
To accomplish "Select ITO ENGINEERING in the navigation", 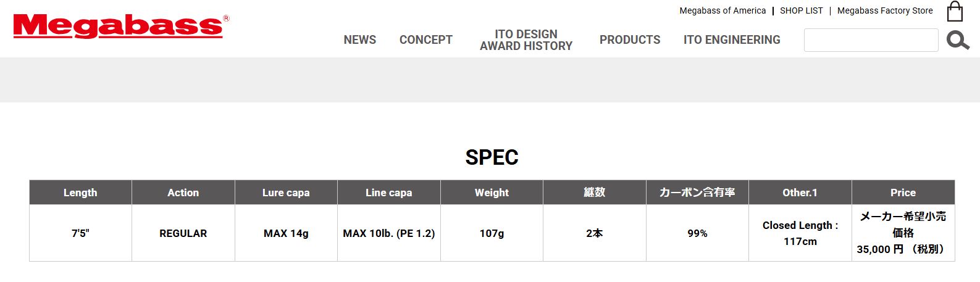I will tap(732, 39).
